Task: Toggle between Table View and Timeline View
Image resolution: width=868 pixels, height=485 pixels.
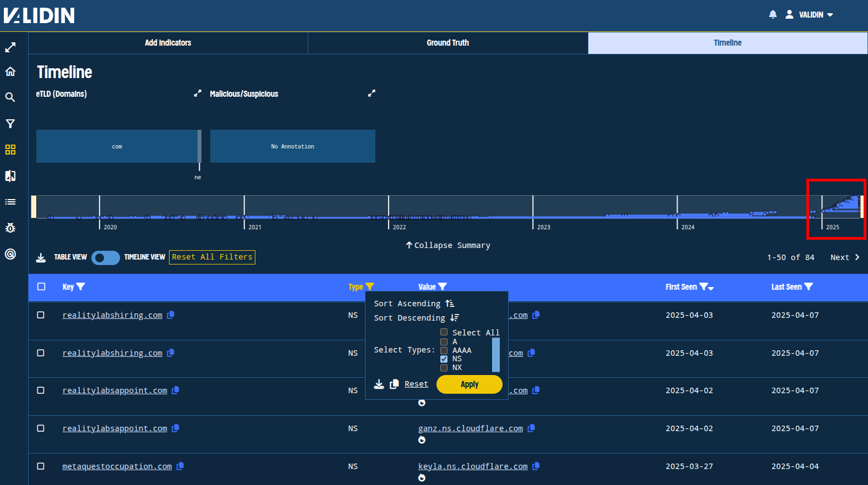Action: (x=106, y=257)
